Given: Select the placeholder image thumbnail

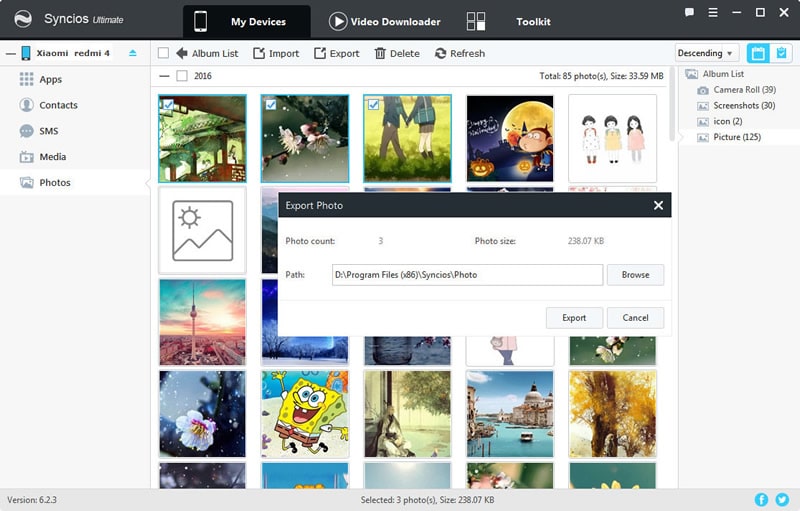Looking at the screenshot, I should pos(203,230).
